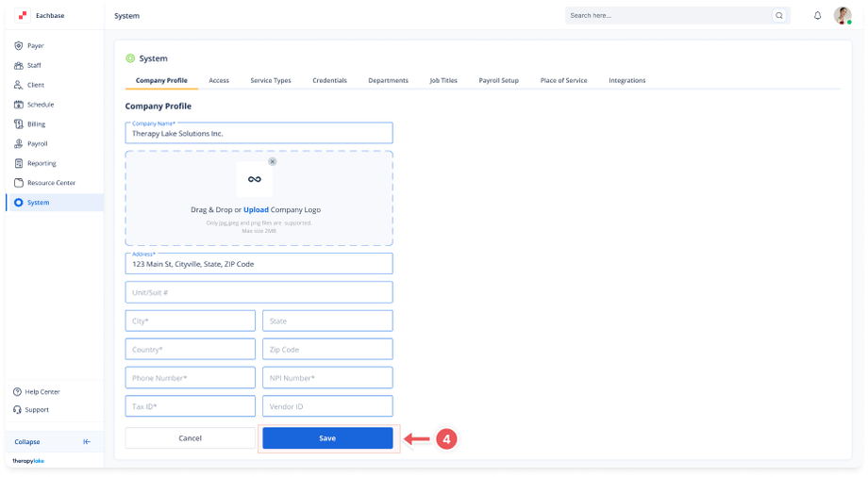Open the Schedule calendar icon

[x=18, y=104]
